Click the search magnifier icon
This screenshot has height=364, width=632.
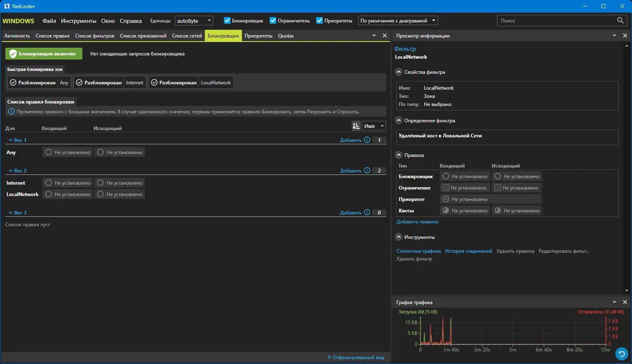pos(620,20)
